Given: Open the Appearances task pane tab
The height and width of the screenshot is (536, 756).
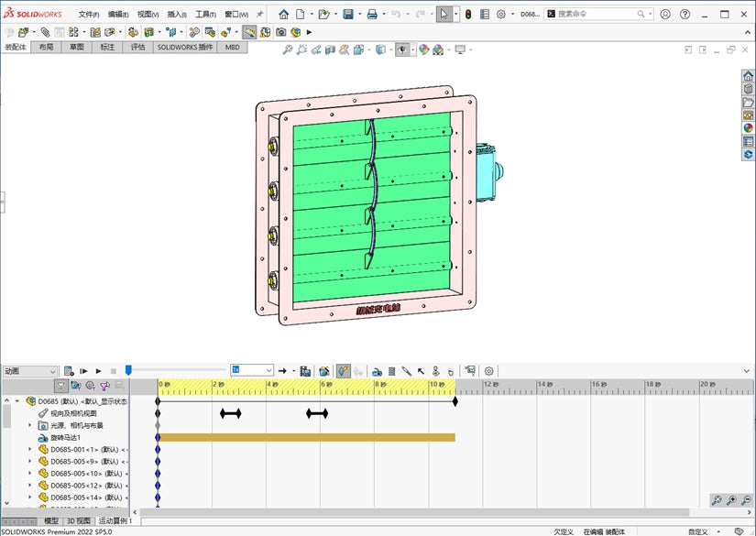Looking at the screenshot, I should click(x=749, y=128).
